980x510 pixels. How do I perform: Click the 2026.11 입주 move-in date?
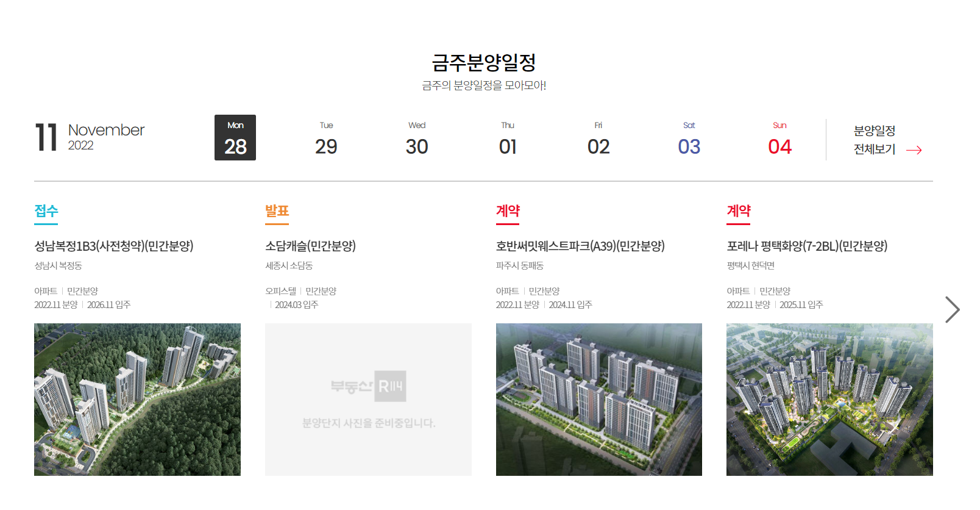click(108, 304)
